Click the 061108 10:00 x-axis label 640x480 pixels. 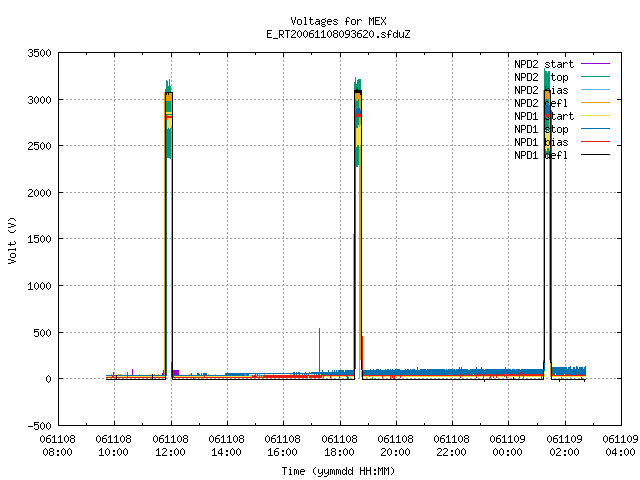pos(113,446)
